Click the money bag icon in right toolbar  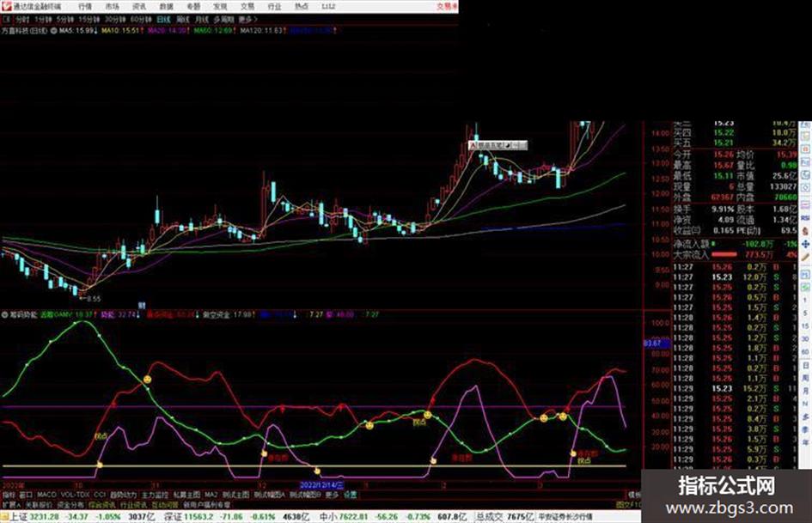tap(805, 230)
